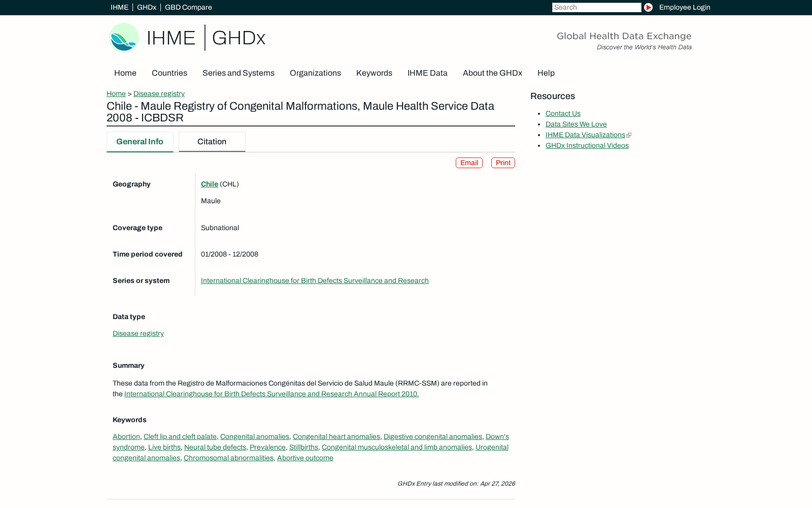Open Disease registry under Data type

(x=138, y=333)
